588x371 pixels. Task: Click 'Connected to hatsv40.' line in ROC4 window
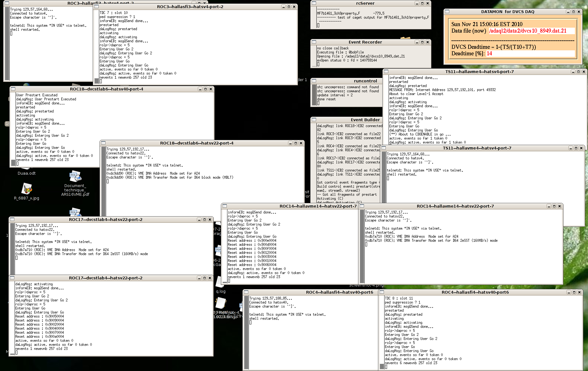[x=269, y=302]
